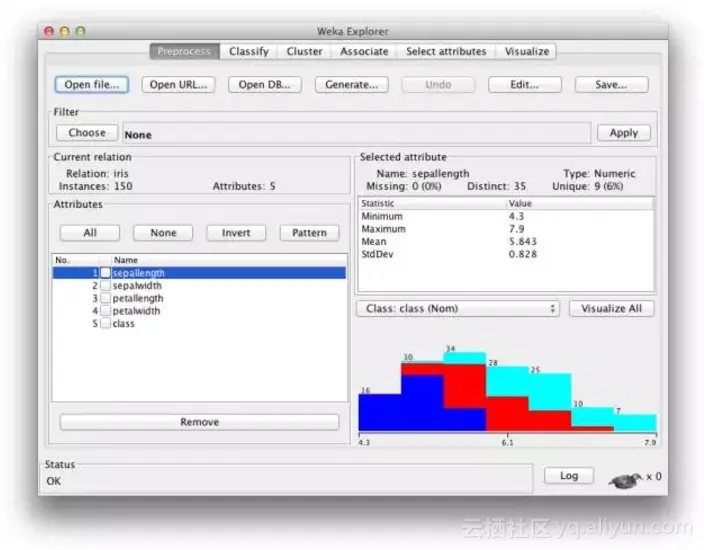Open the Class: class (Nom) dropdown
This screenshot has width=704, height=550.
point(458,308)
